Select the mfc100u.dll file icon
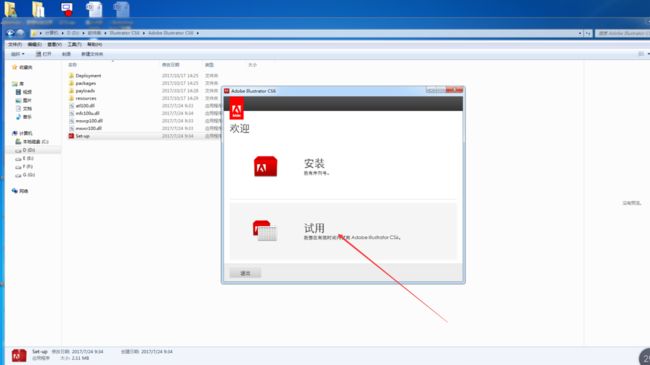The image size is (650, 365). [71, 113]
